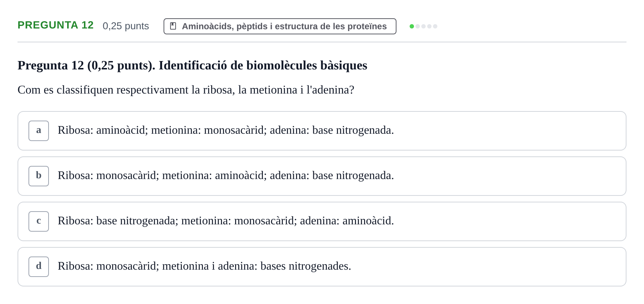Choose answer text 'Ribosa: aminoàcid; metionina: monosacàrid'

point(226,130)
